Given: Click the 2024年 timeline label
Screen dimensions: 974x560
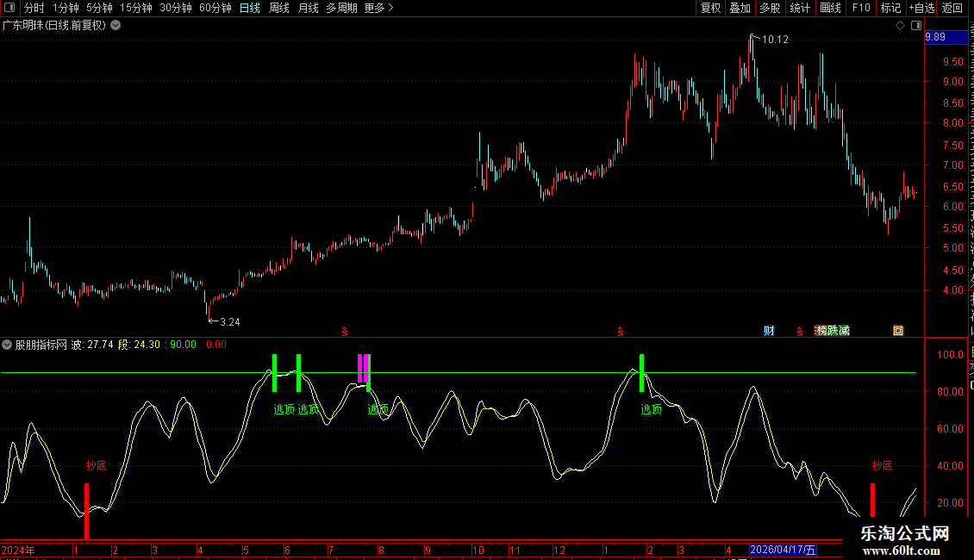Looking at the screenshot, I should tap(18, 551).
